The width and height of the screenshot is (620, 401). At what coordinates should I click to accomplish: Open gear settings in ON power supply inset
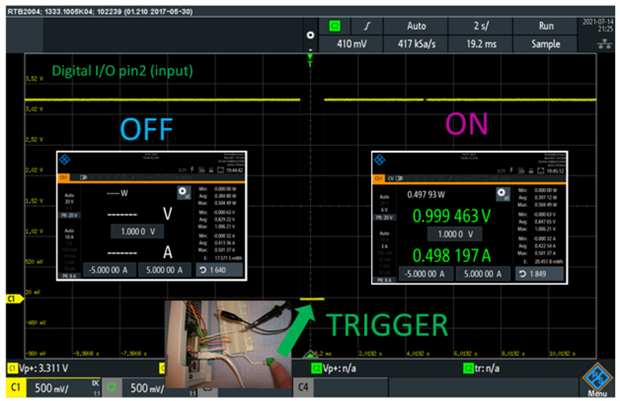(502, 193)
